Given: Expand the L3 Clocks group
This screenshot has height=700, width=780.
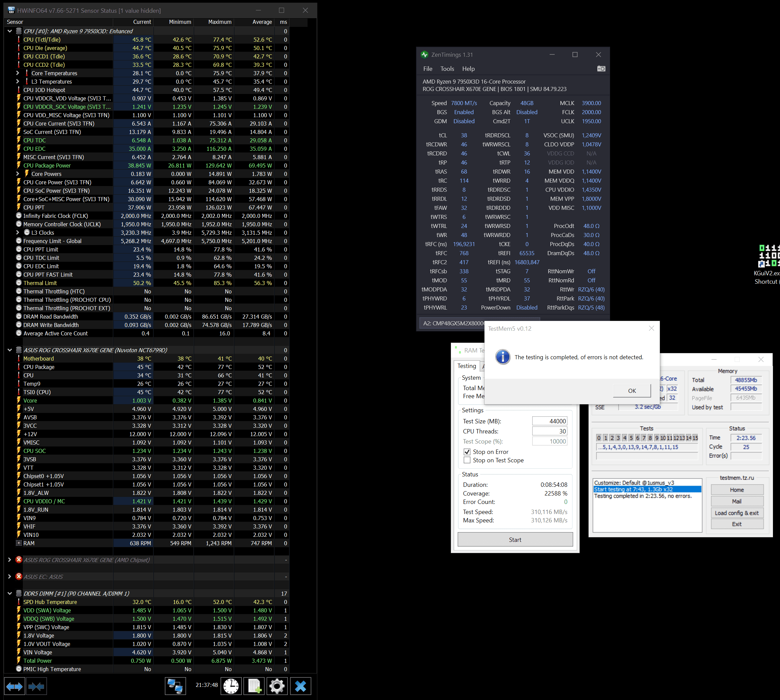Looking at the screenshot, I should tap(17, 232).
